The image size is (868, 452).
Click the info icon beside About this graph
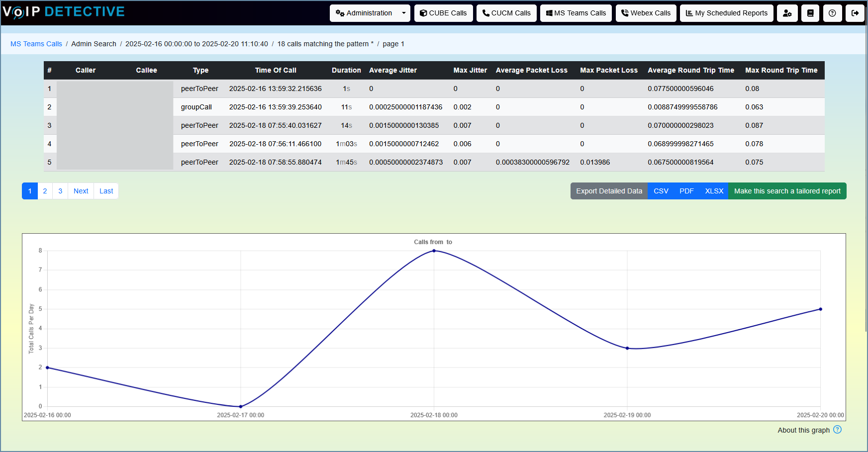click(838, 430)
